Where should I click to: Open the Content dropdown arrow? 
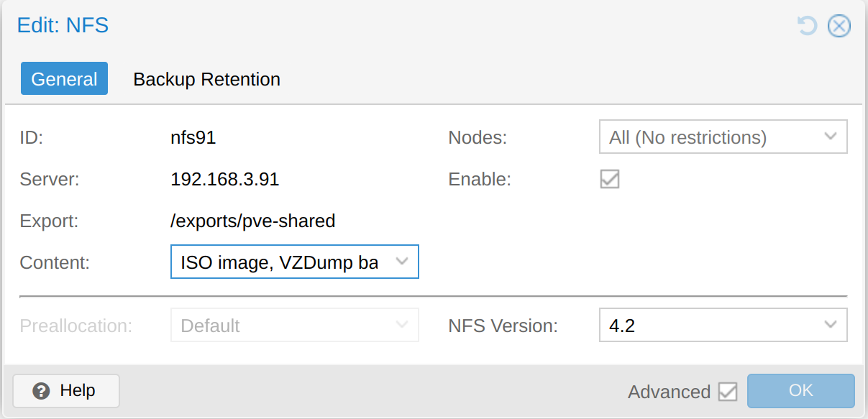[x=402, y=262]
